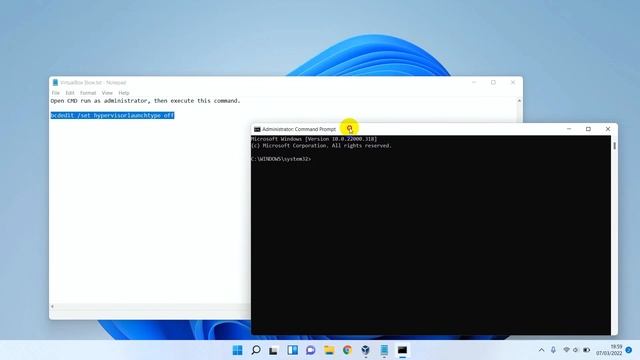Minimize the Notepad window
This screenshot has width=640, height=360.
(x=474, y=82)
